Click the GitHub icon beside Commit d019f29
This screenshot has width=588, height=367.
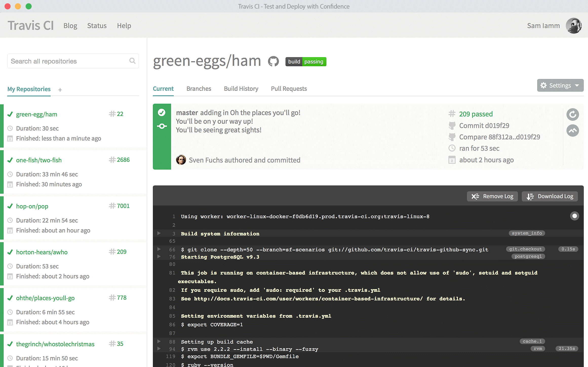click(x=452, y=125)
